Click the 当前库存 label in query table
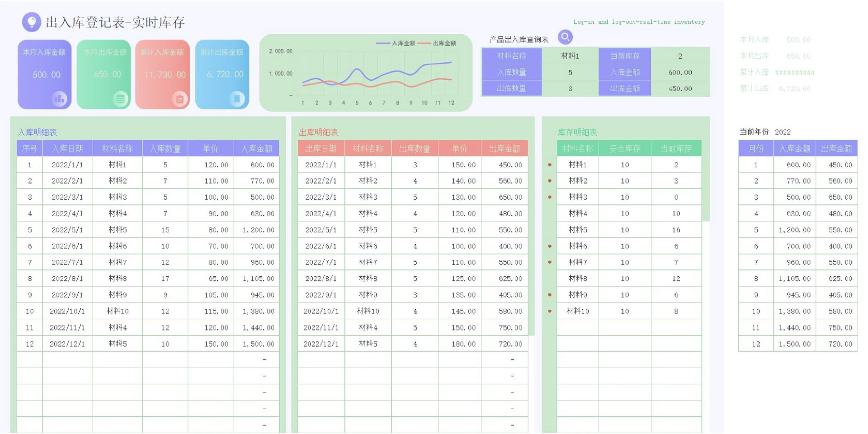The width and height of the screenshot is (868, 434). click(x=625, y=56)
